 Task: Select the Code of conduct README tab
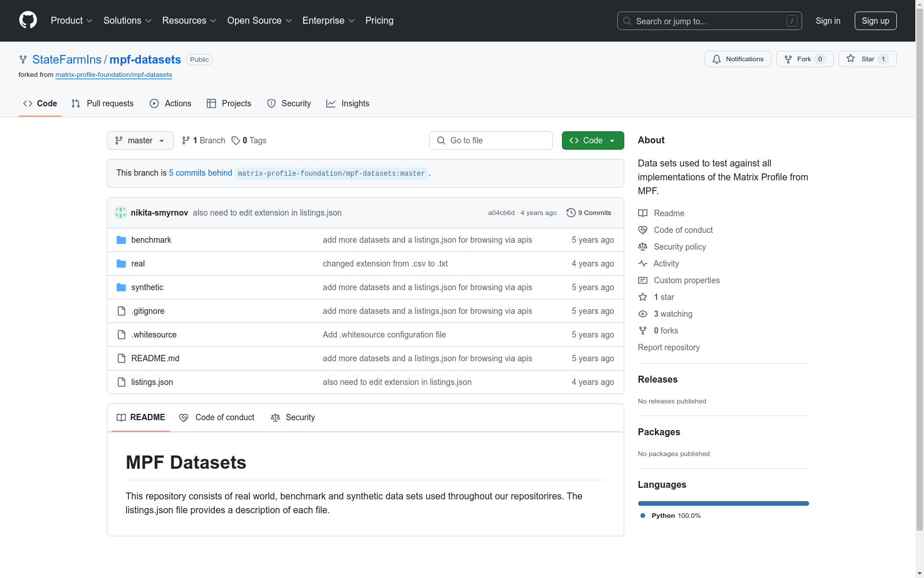coord(217,417)
